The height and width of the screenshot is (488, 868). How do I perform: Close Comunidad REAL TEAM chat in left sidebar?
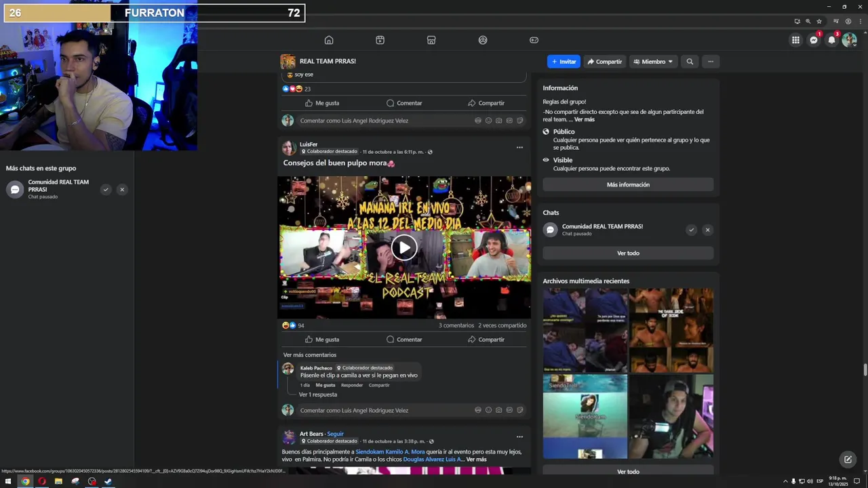click(122, 190)
